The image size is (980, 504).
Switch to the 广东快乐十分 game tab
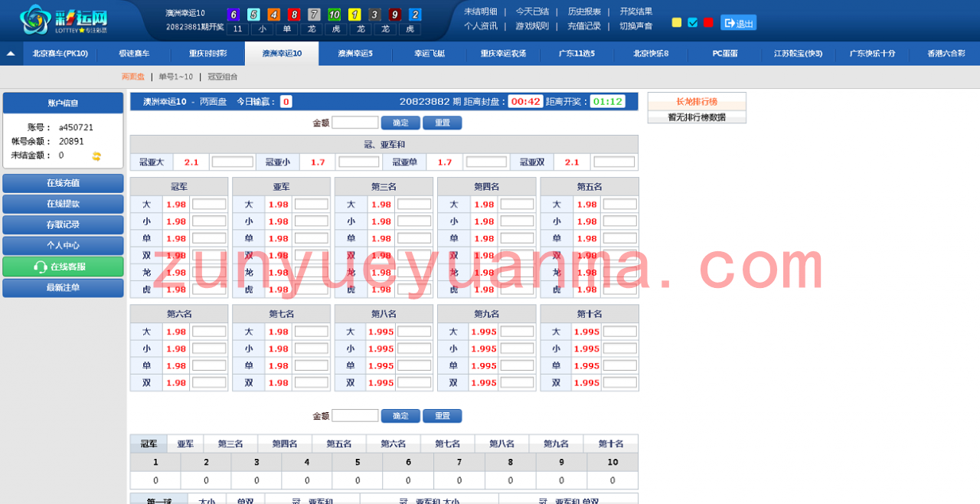coord(872,54)
